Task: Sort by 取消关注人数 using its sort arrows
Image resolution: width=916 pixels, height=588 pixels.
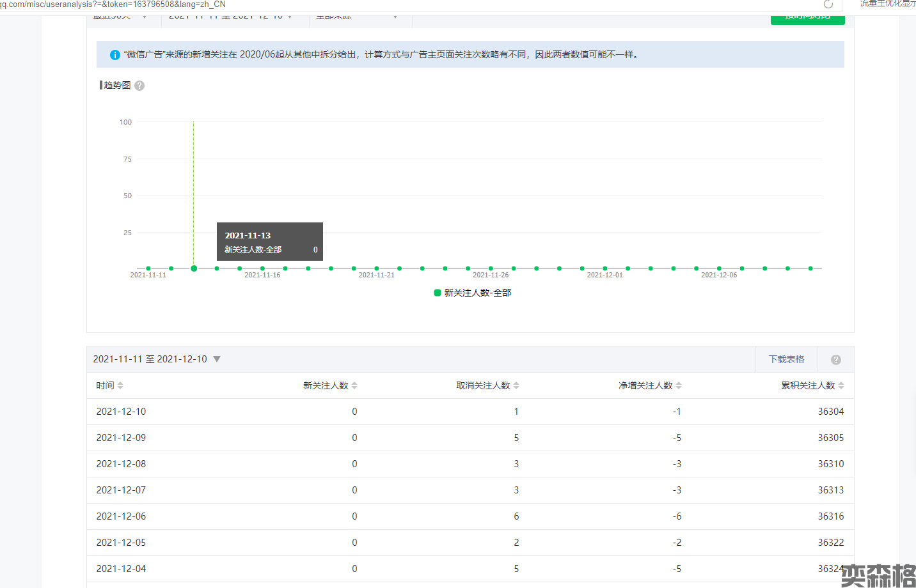Action: tap(516, 385)
